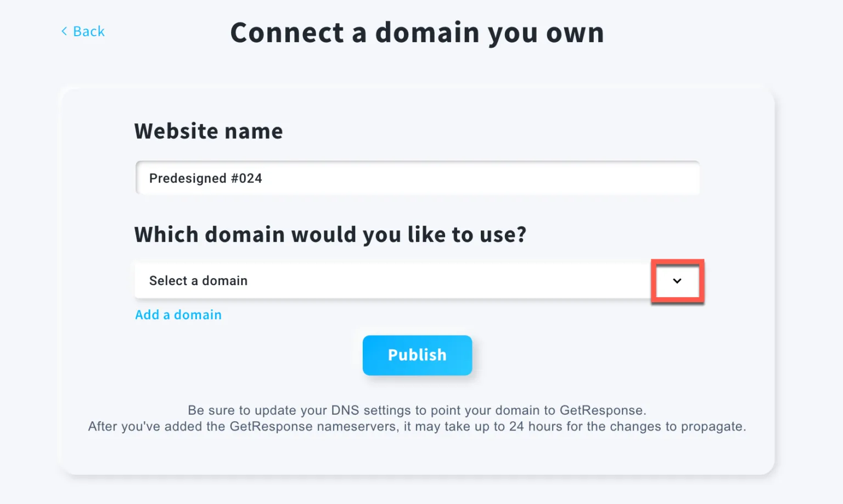Click the left-pointing chevron next to Back
The height and width of the screenshot is (504, 843).
64,31
